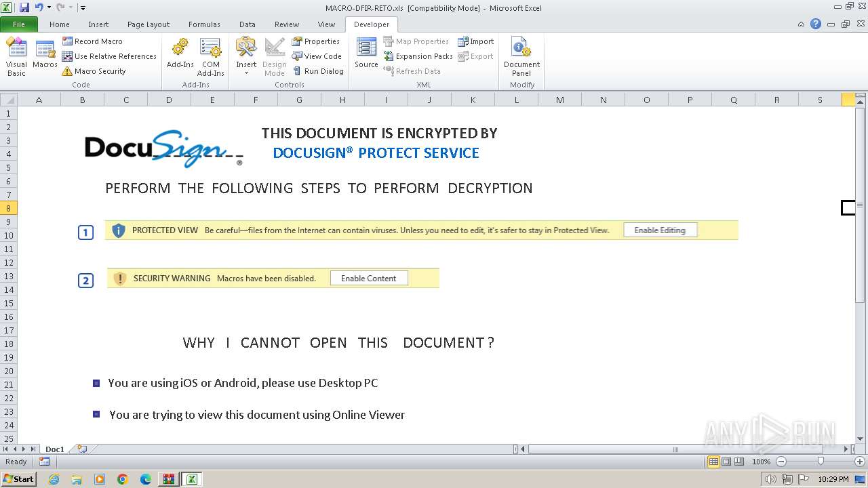Customize Quick Access Toolbar dropdown
This screenshot has height=488, width=868.
click(x=82, y=7)
